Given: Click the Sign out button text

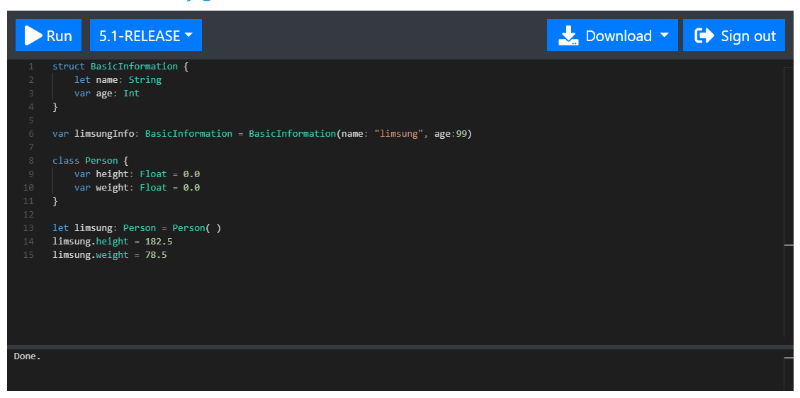Looking at the screenshot, I should tap(748, 36).
